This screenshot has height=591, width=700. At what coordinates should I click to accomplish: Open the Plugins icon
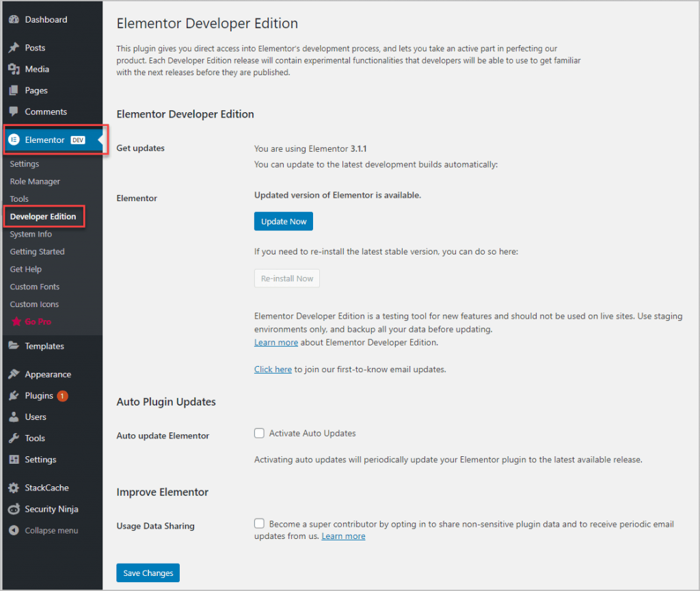pyautogui.click(x=14, y=395)
